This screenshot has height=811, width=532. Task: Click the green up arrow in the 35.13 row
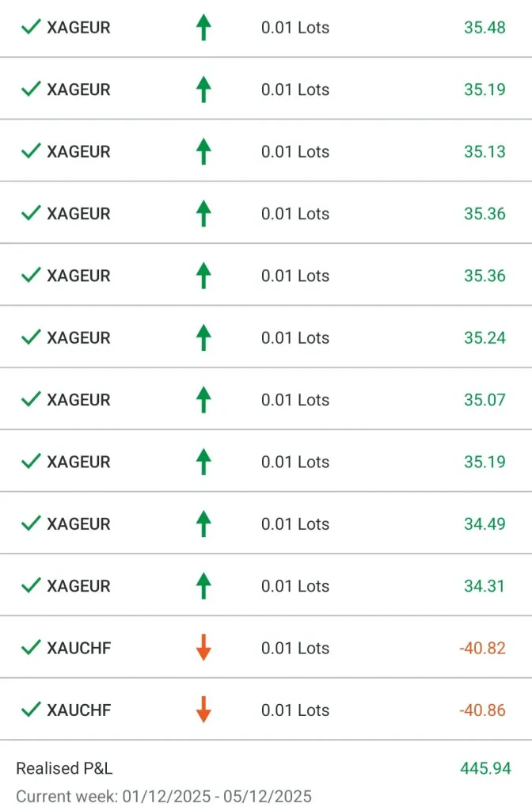(x=203, y=151)
